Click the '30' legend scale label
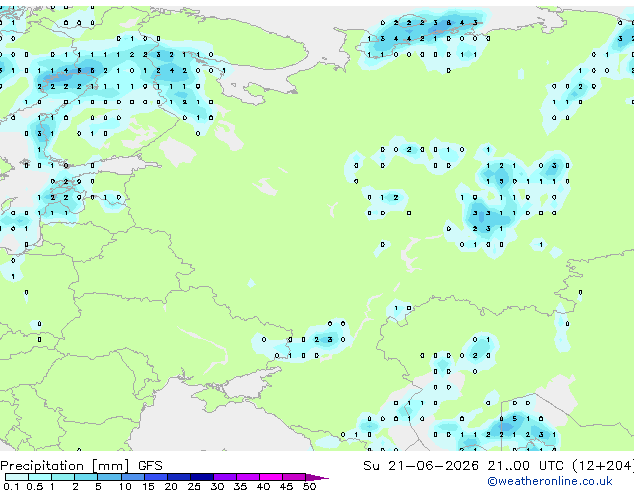Image resolution: width=634 pixels, height=490 pixels. (x=217, y=486)
